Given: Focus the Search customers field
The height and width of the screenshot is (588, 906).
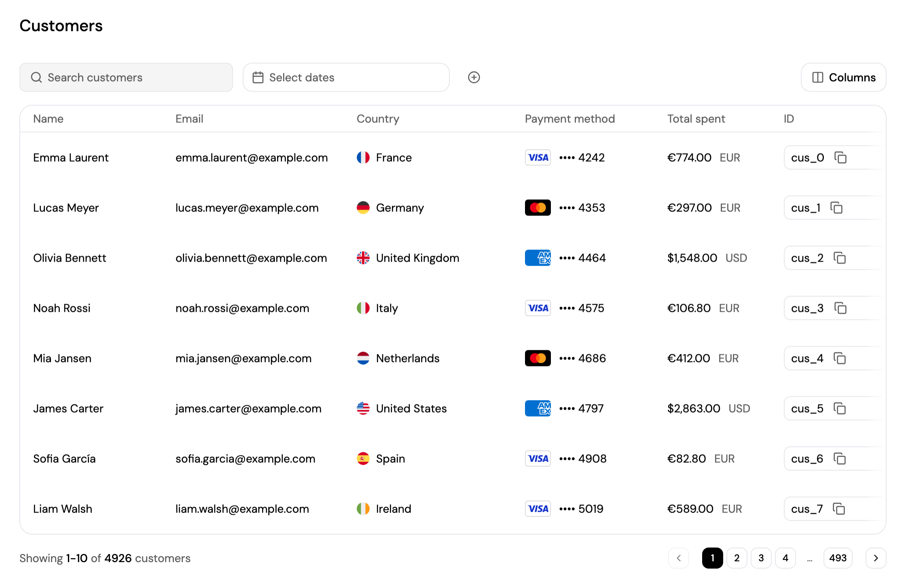Looking at the screenshot, I should pos(126,77).
